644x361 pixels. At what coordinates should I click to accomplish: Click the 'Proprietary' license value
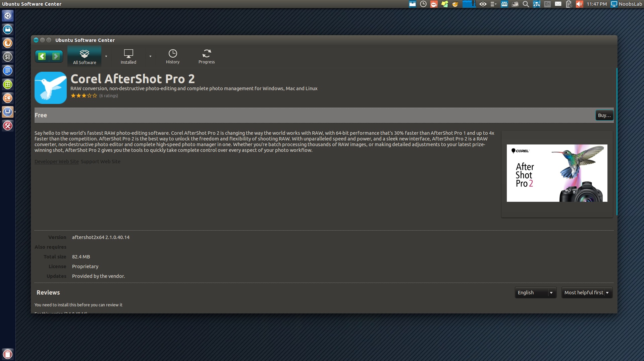pyautogui.click(x=85, y=266)
